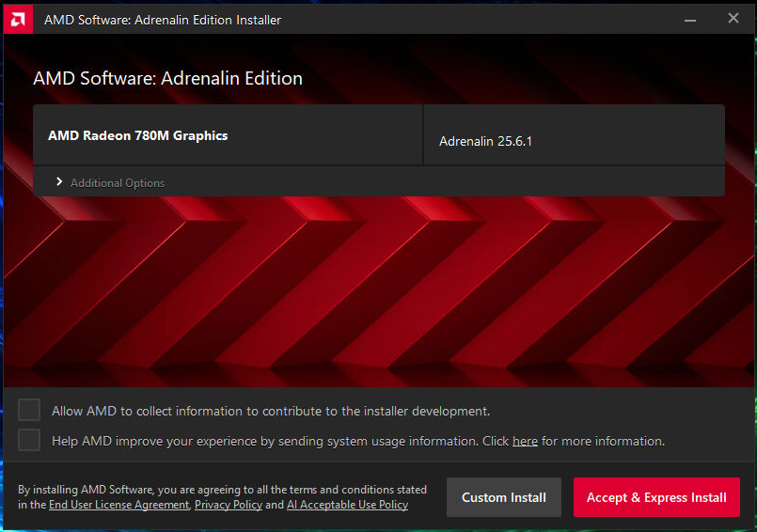
Task: Close the Adrenalin Edition Installer window
Action: point(733,19)
